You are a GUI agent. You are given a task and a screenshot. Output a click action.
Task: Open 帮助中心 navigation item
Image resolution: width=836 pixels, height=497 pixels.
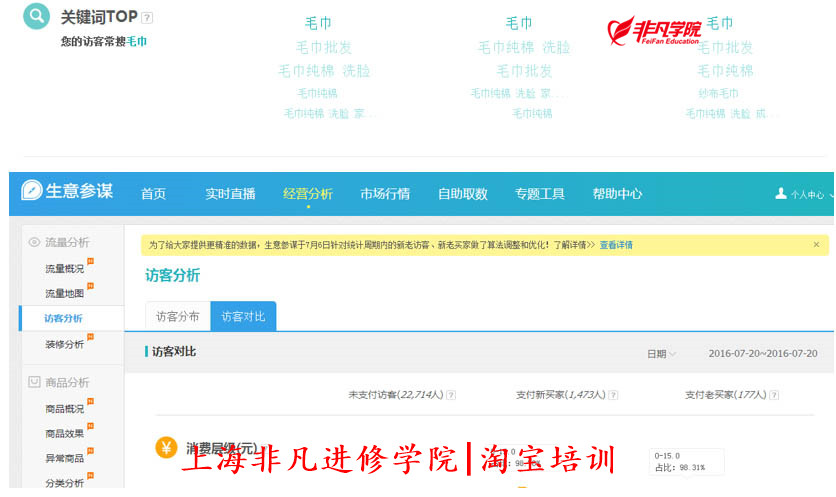click(617, 194)
